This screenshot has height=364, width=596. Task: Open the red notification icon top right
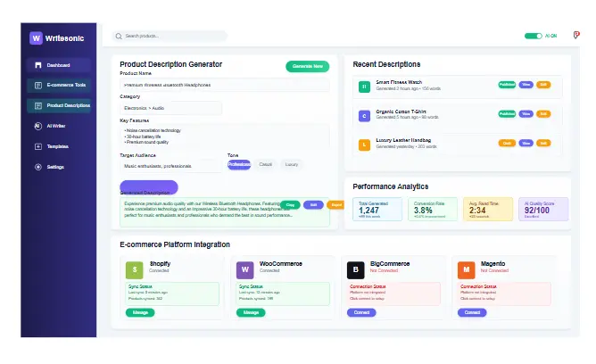coord(576,36)
